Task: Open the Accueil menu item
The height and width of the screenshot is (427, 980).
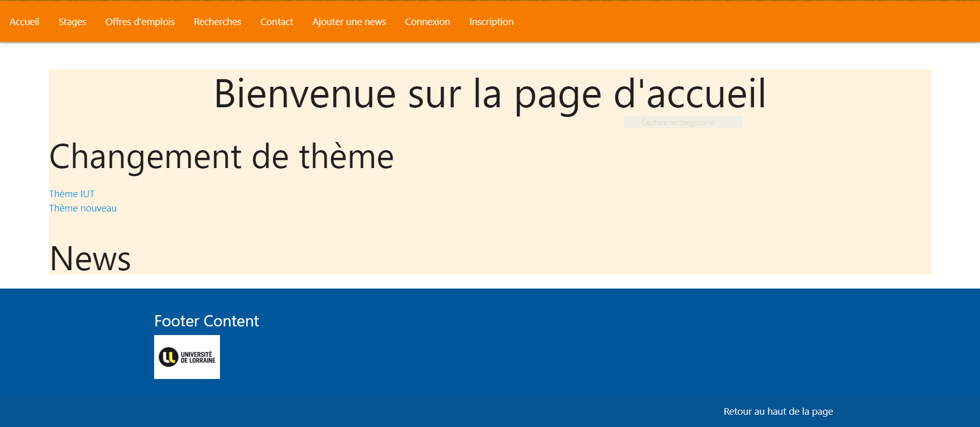Action: point(24,21)
